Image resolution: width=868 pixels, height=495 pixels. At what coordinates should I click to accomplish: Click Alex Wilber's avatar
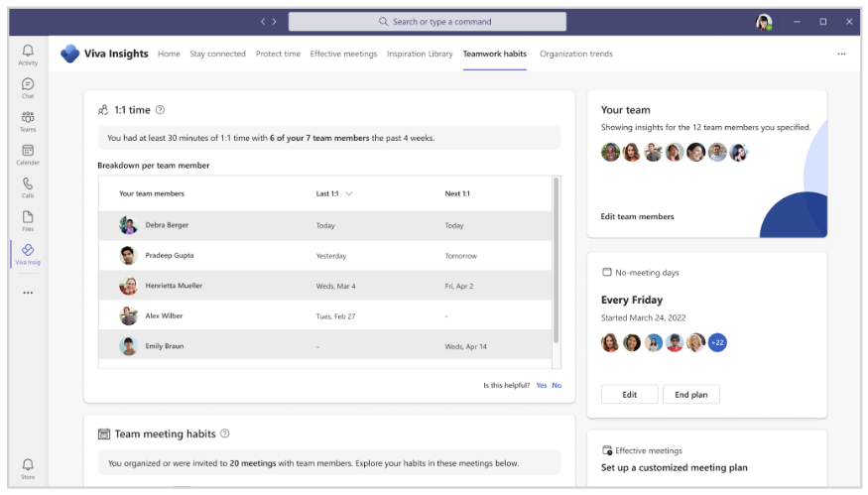128,315
